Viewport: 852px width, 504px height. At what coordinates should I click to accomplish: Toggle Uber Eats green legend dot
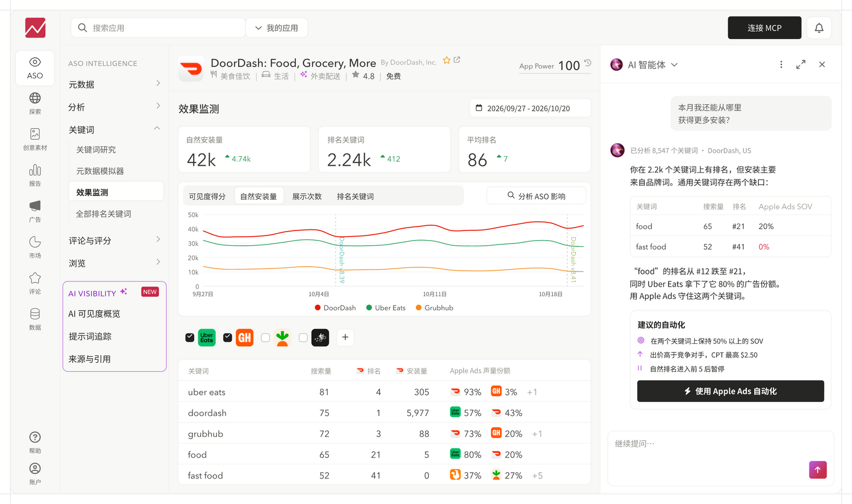pyautogui.click(x=369, y=308)
